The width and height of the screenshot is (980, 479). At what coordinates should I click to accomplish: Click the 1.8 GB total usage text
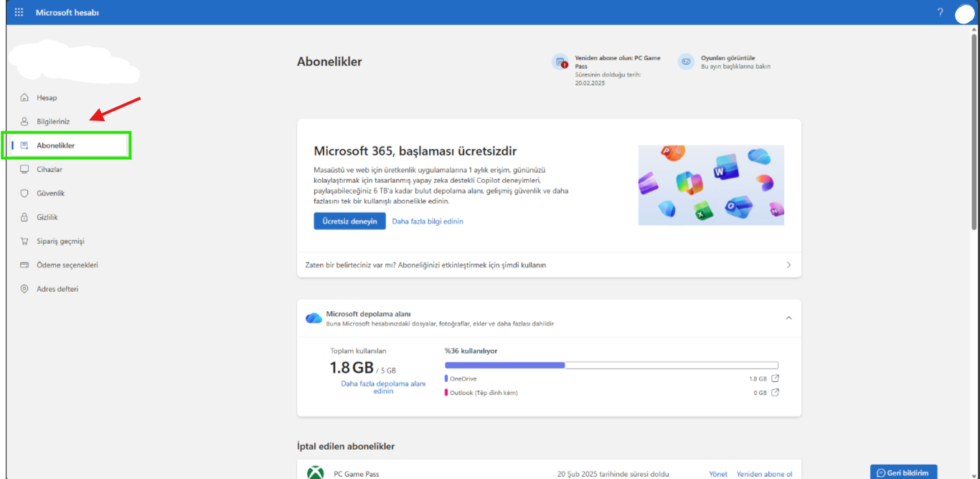click(x=352, y=368)
